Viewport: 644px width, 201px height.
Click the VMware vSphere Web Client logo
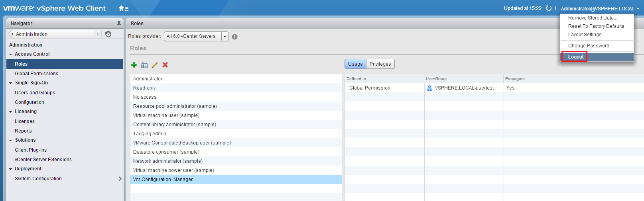point(54,8)
